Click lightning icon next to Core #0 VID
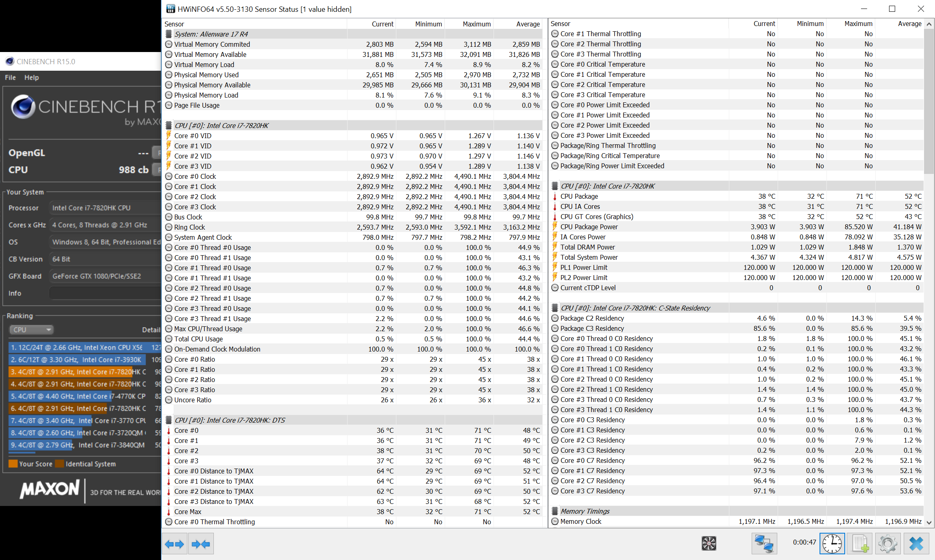Image resolution: width=935 pixels, height=560 pixels. [169, 136]
